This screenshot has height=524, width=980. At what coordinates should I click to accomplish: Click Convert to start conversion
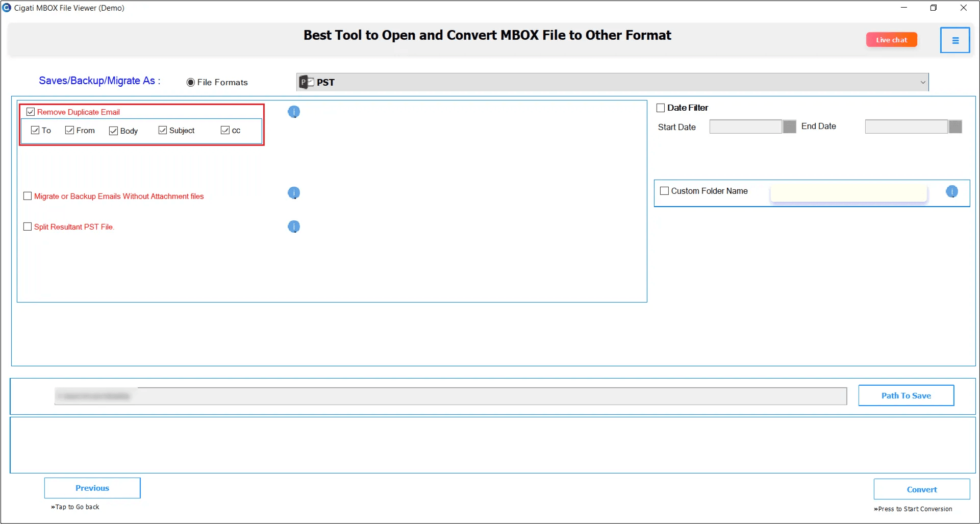coord(922,489)
